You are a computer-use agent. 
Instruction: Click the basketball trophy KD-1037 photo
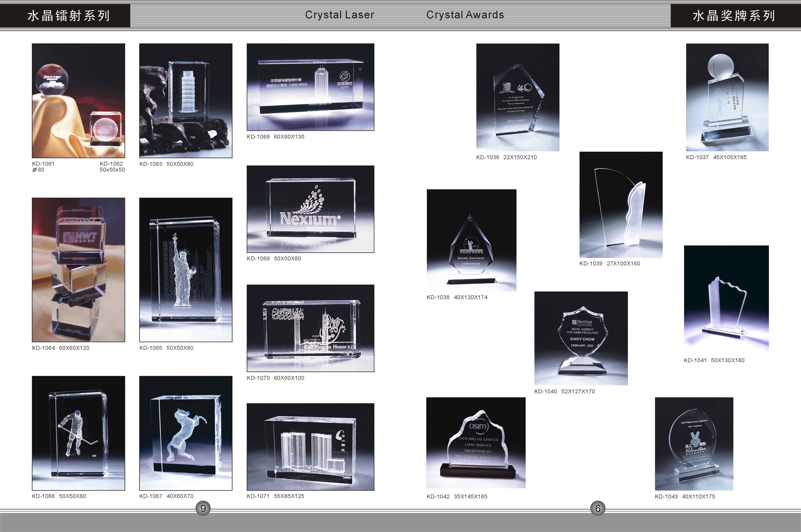click(727, 97)
